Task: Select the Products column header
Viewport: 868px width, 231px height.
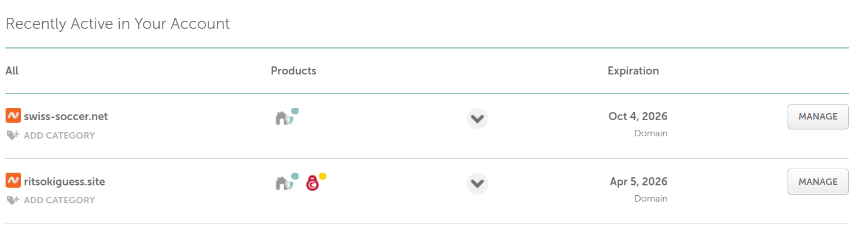Action: [x=293, y=71]
